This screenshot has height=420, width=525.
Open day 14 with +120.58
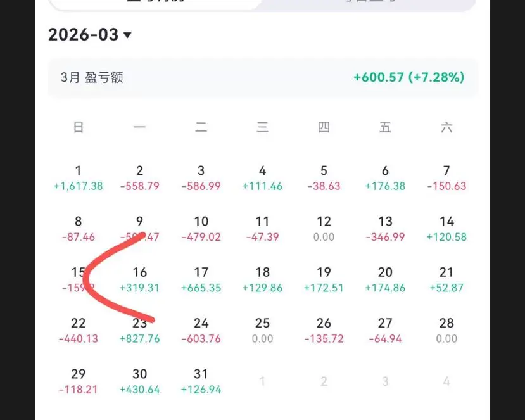tap(446, 229)
